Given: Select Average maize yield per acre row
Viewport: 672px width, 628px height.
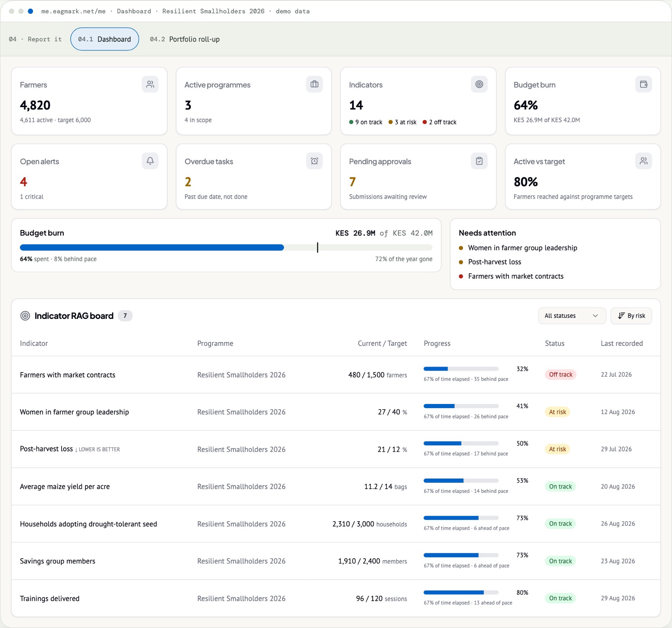Looking at the screenshot, I should tap(336, 486).
